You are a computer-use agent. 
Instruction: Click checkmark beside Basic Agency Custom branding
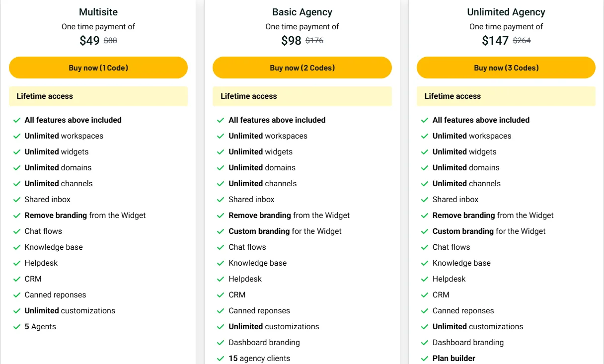pyautogui.click(x=221, y=231)
